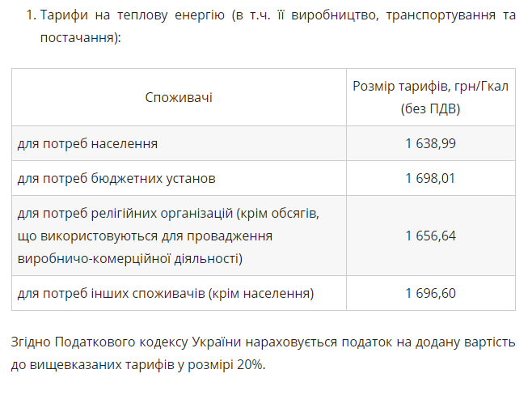Click the 'Розмір тарифів, грн/Гкал' header cell
This screenshot has height=395, width=532.
[x=431, y=97]
